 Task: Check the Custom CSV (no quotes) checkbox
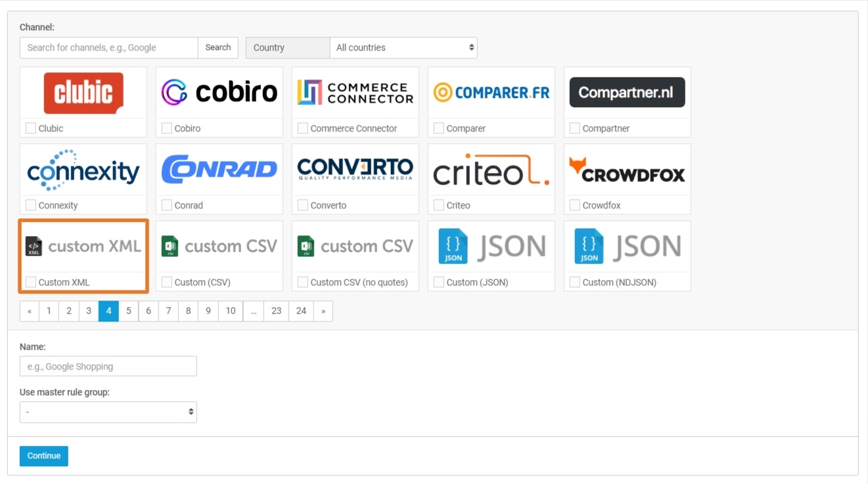click(x=303, y=282)
